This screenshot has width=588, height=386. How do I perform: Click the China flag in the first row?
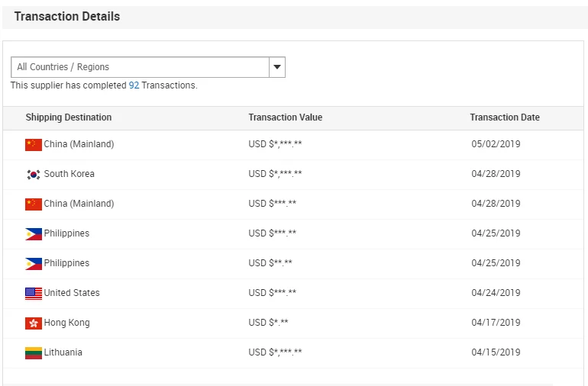(34, 144)
